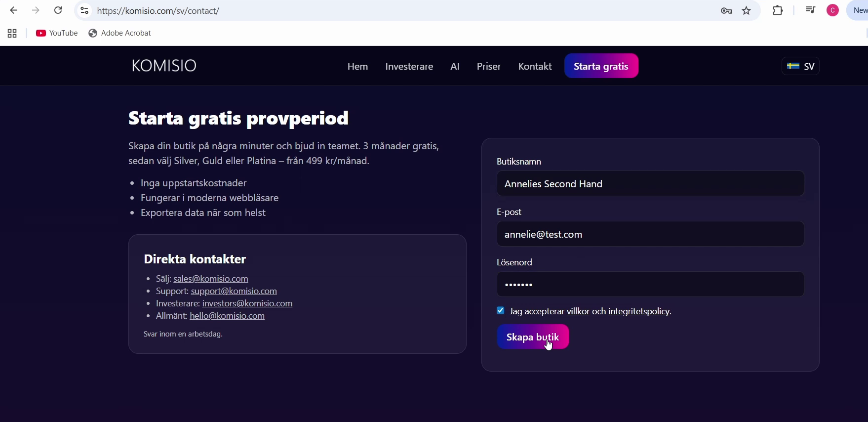This screenshot has height=422, width=868.
Task: Click the KOMISIO logo
Action: 164,66
